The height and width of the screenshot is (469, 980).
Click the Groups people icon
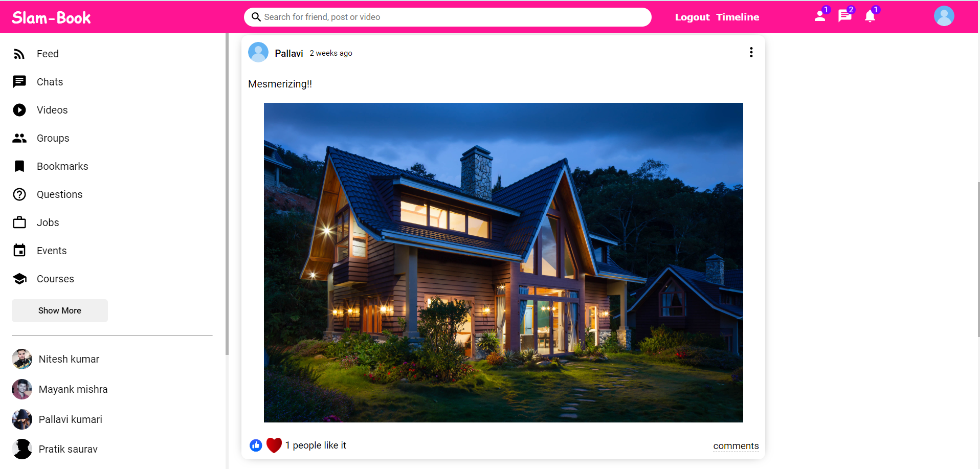tap(19, 138)
